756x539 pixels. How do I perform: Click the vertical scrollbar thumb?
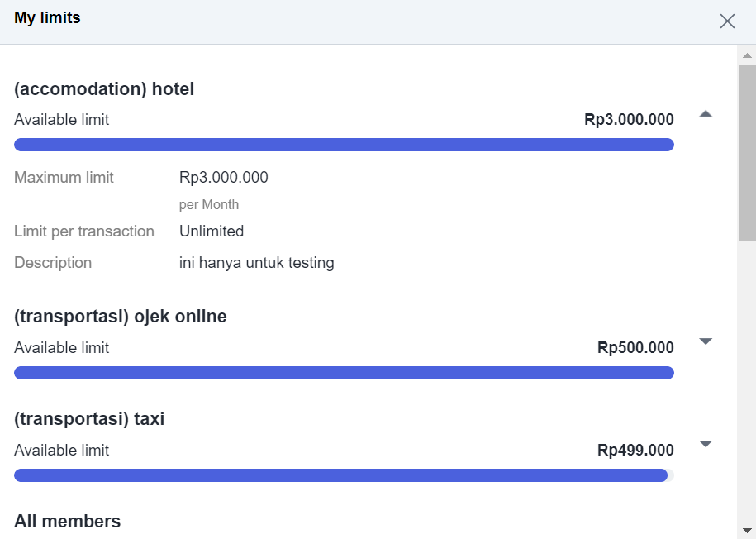point(747,153)
